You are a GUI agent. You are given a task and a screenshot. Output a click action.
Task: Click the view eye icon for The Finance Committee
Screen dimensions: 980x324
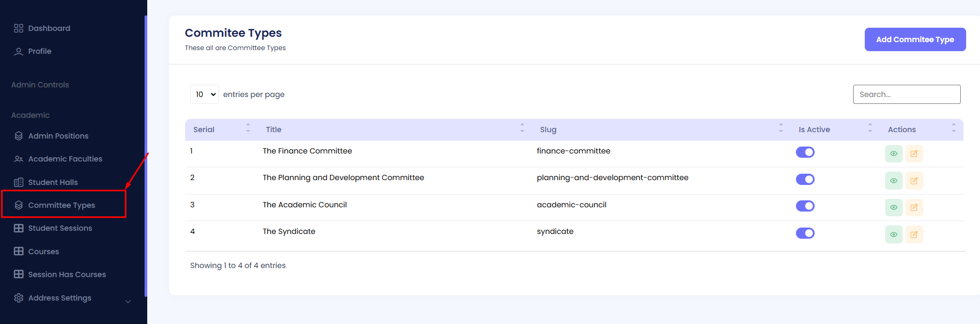(893, 153)
